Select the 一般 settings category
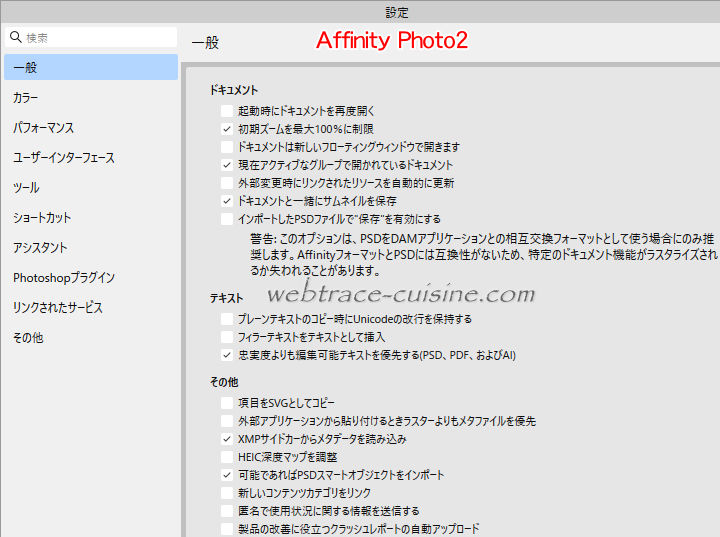This screenshot has height=537, width=720. [89, 68]
